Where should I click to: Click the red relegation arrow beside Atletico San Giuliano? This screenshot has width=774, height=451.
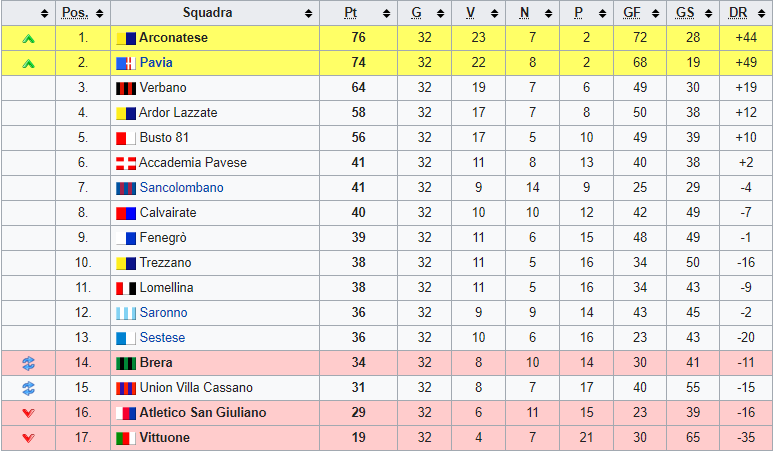coord(29,413)
